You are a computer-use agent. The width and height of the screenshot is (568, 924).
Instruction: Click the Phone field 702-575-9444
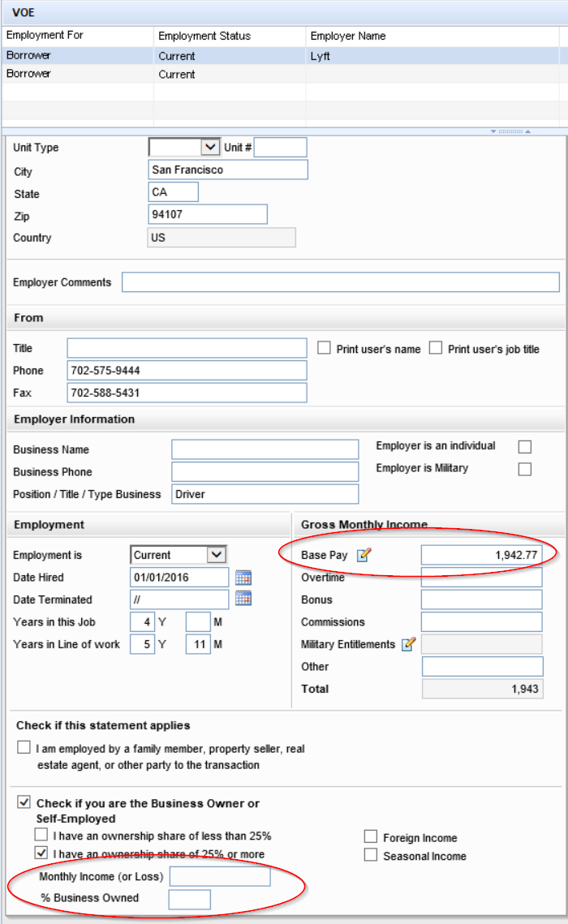(187, 371)
